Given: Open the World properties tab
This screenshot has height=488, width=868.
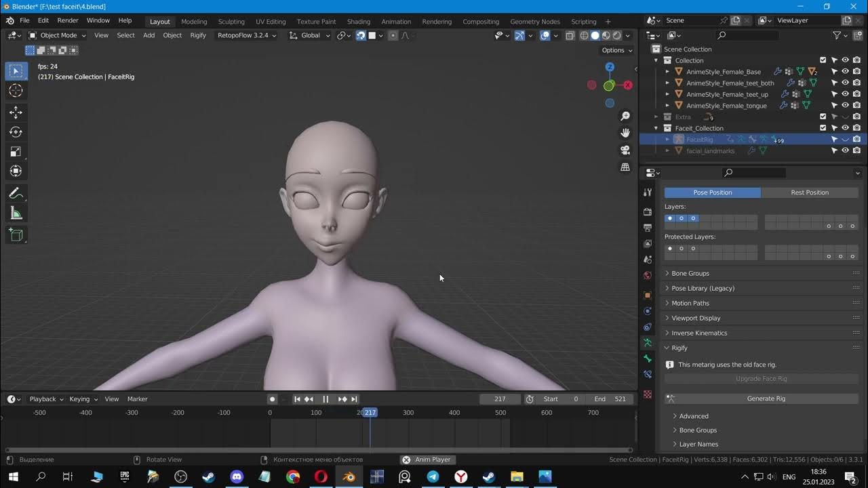Looking at the screenshot, I should point(648,275).
